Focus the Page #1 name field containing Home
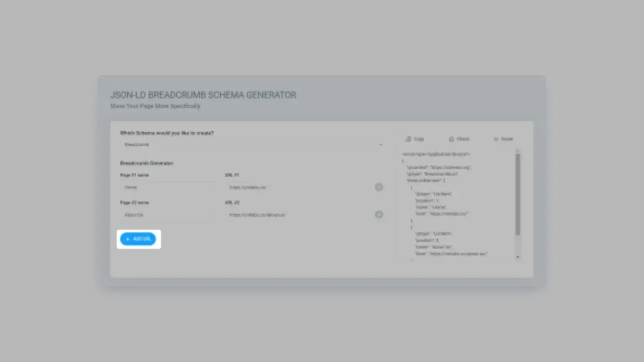This screenshot has width=644, height=362. tap(169, 188)
